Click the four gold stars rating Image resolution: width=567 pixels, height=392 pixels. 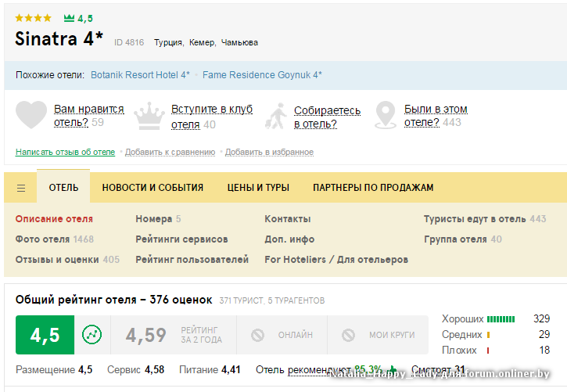[x=34, y=18]
